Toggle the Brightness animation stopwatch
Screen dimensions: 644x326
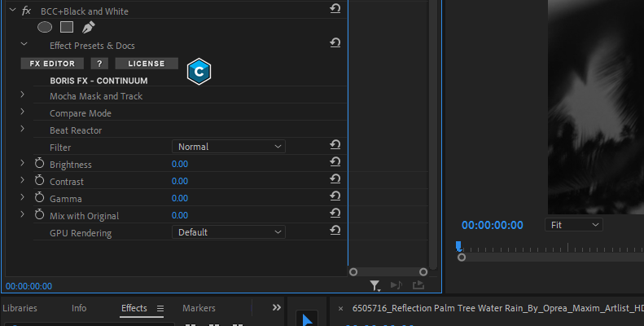coord(39,164)
